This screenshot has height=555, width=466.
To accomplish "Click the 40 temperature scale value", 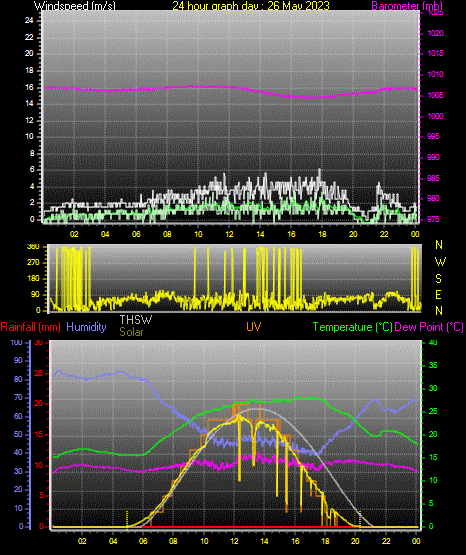I will point(433,343).
